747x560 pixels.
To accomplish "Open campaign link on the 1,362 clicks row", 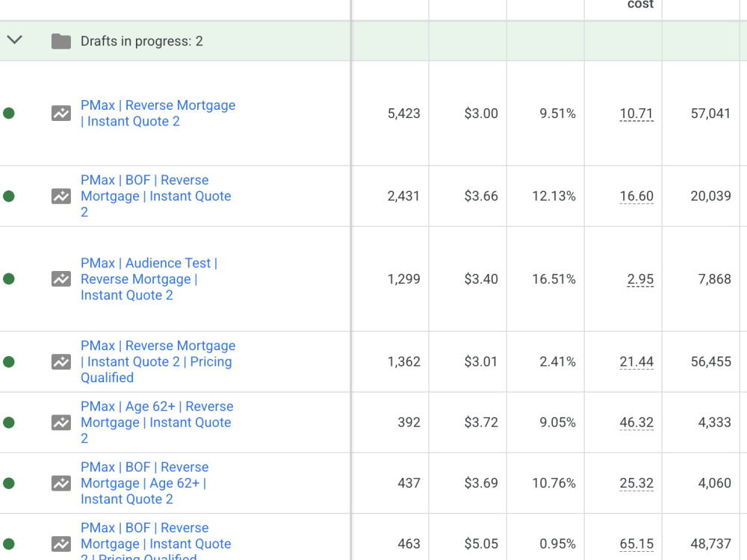I will click(x=158, y=362).
